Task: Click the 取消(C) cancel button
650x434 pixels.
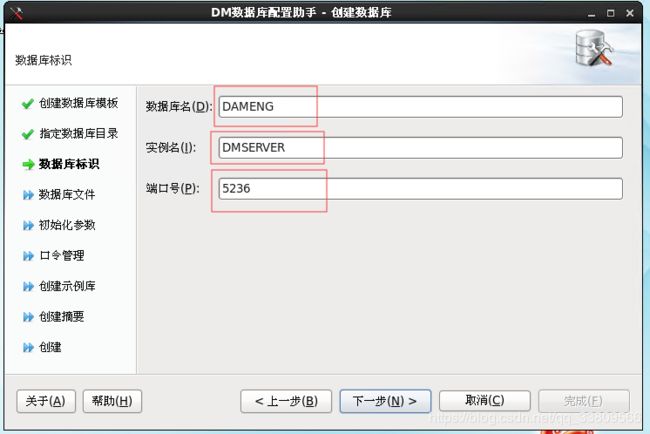Action: [485, 401]
